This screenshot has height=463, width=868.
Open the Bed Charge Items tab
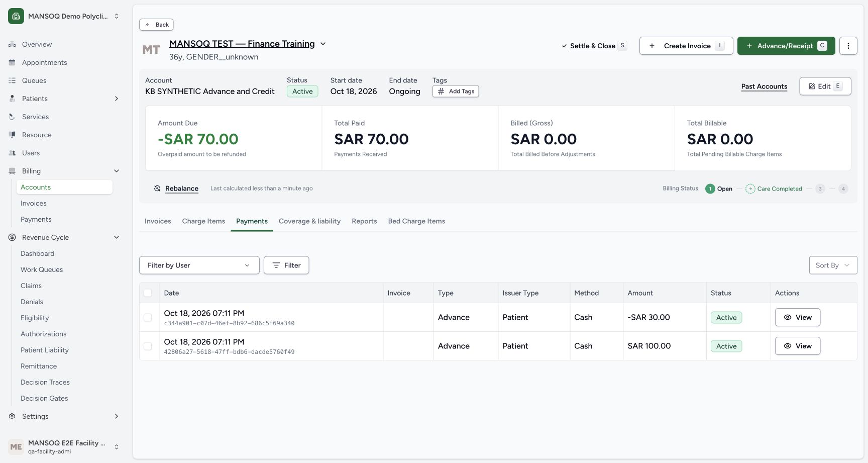416,221
